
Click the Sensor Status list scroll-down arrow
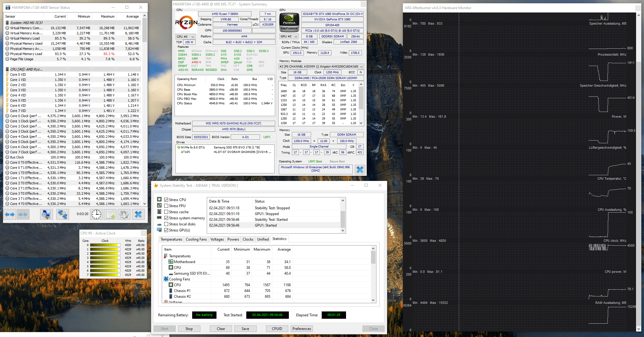[x=144, y=204]
